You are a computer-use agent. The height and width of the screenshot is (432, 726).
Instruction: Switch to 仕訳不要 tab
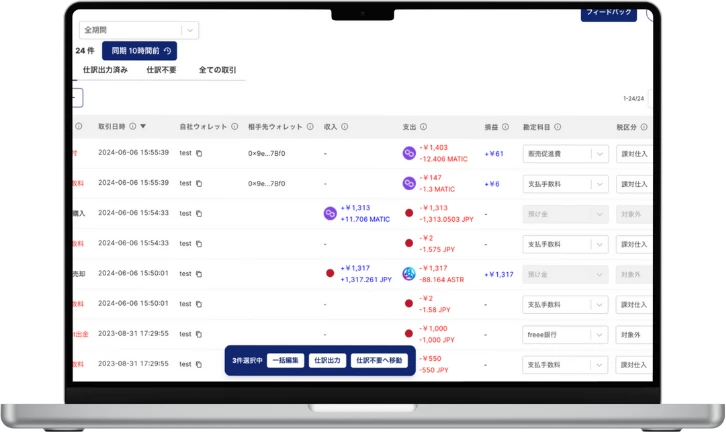[161, 70]
